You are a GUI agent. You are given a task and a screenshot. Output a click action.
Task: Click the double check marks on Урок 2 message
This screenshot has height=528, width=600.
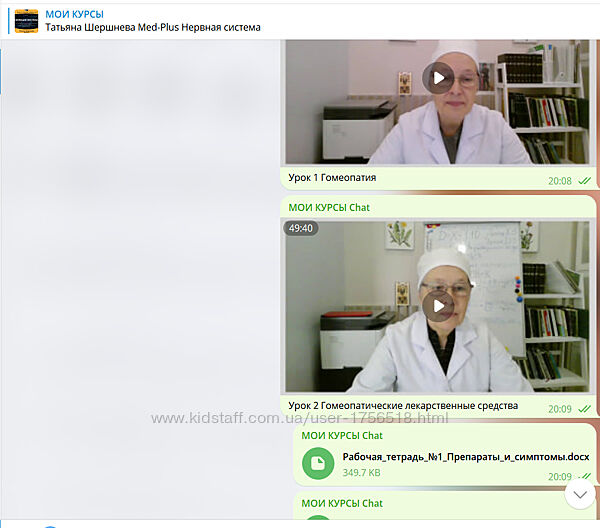(x=585, y=408)
